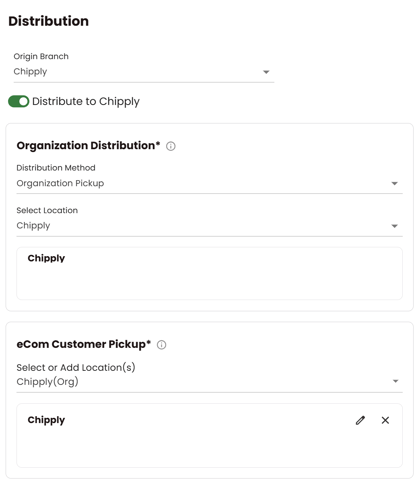
Task: Click the Distribute to Chipply label
Action: (86, 101)
